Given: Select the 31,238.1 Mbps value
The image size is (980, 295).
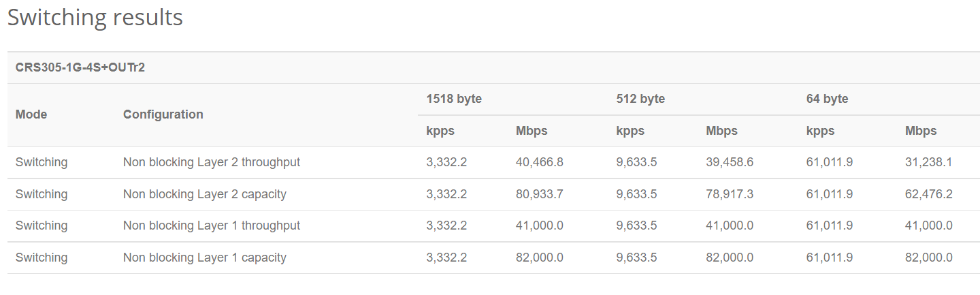Looking at the screenshot, I should (928, 163).
